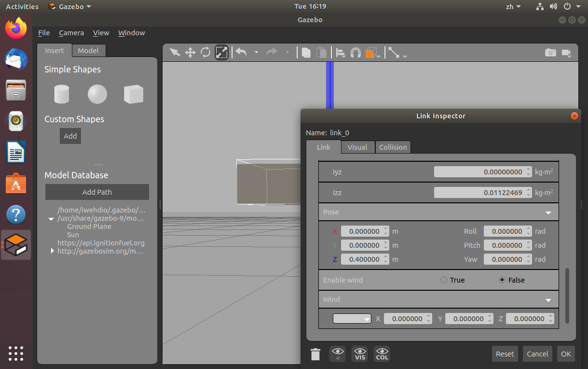Click the undo arrow in toolbar

click(241, 52)
